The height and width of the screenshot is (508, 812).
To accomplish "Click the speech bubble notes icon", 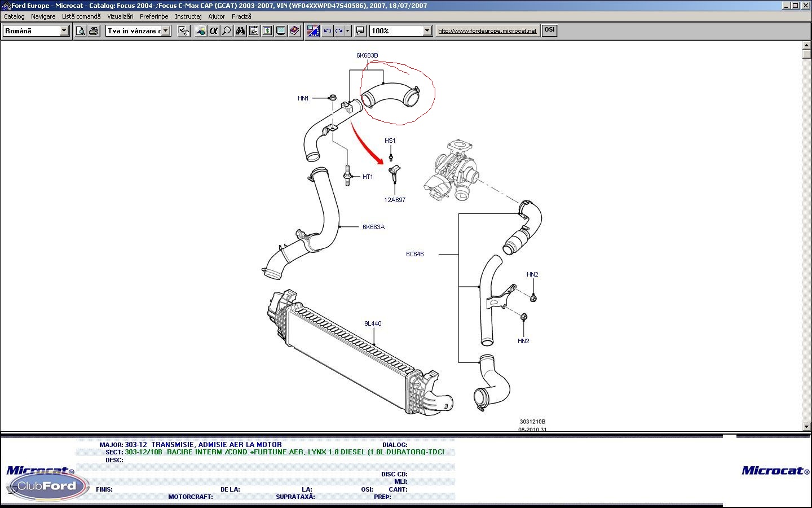I will [x=360, y=31].
